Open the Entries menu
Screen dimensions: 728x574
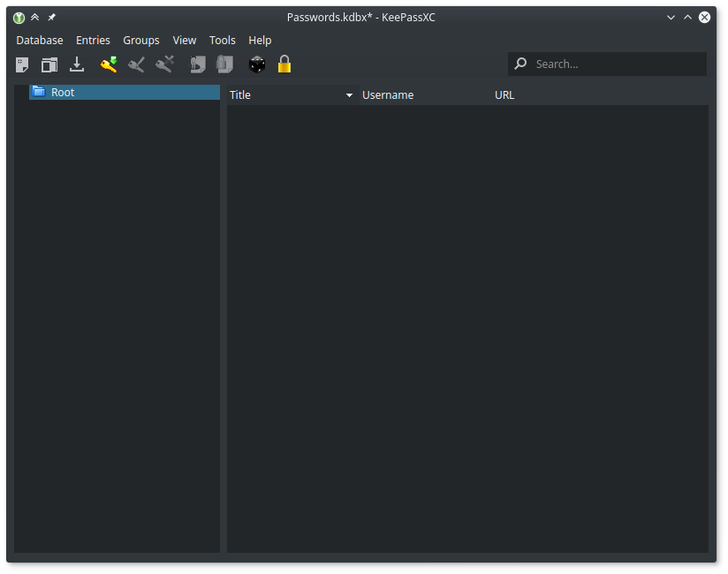click(x=93, y=41)
